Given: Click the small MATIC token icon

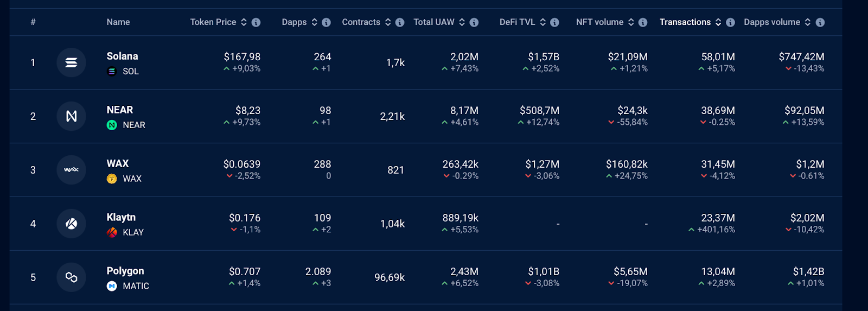Looking at the screenshot, I should 112,286.
